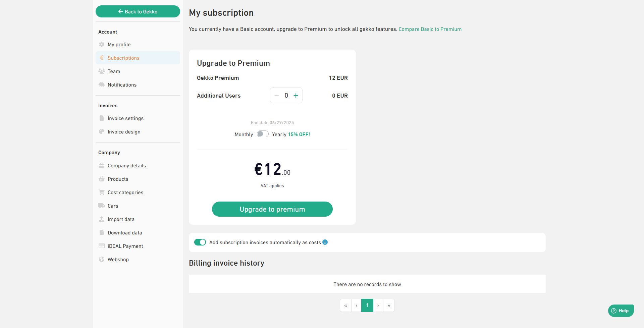Click the basket icon next to Products

(x=102, y=179)
